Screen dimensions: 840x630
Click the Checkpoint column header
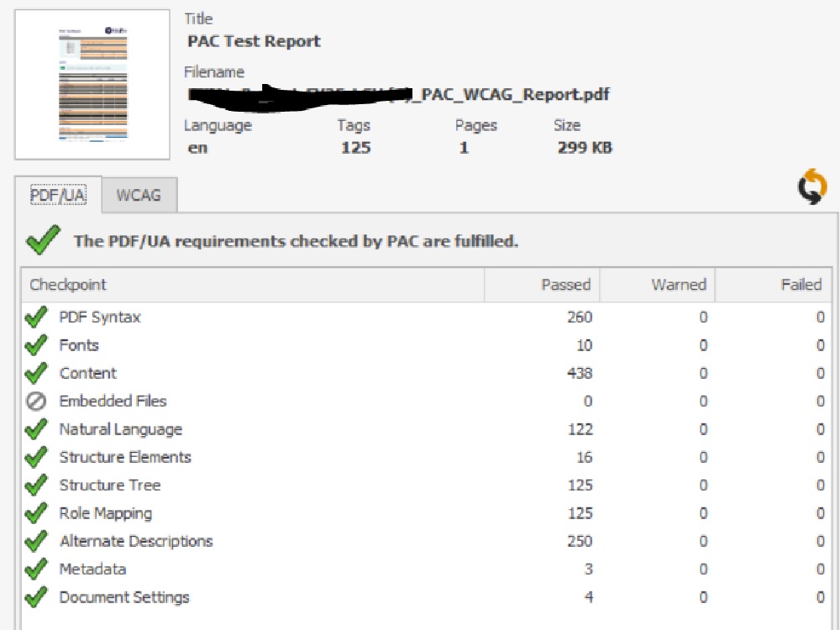(x=253, y=285)
